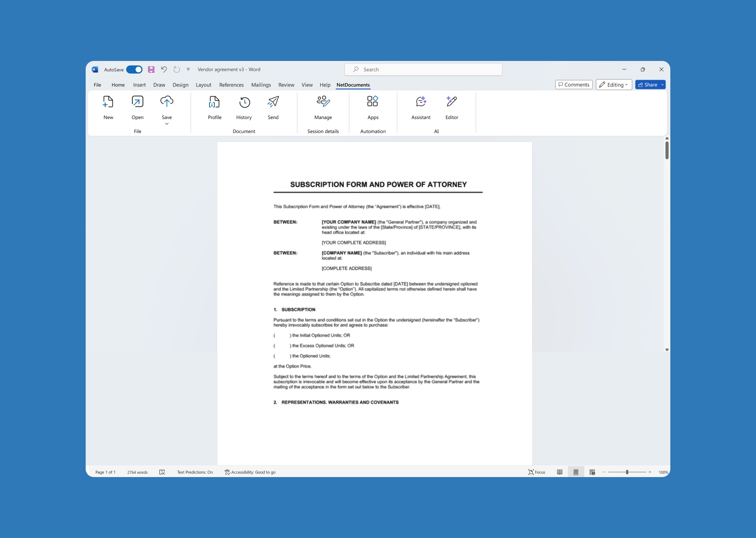The width and height of the screenshot is (756, 538).
Task: Open the File menu
Action: [97, 85]
